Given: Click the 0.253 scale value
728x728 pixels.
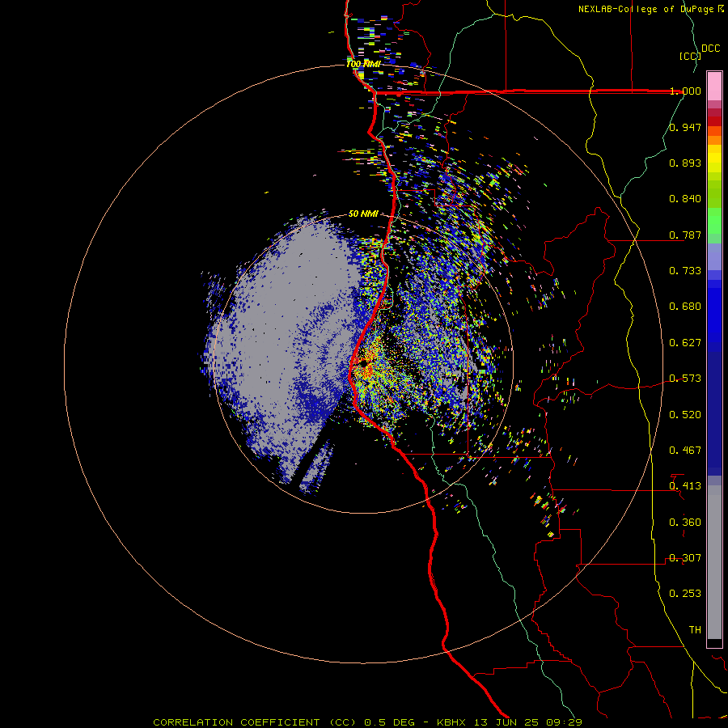Looking at the screenshot, I should (x=685, y=594).
